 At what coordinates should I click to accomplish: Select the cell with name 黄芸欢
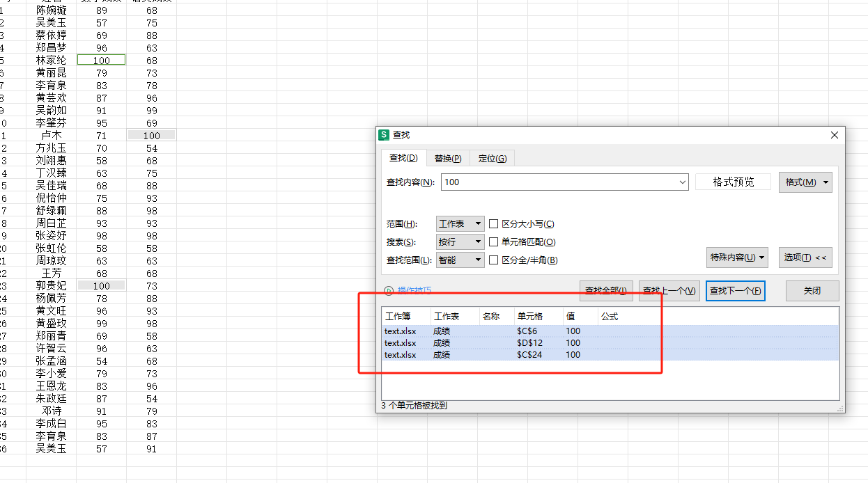(52, 98)
